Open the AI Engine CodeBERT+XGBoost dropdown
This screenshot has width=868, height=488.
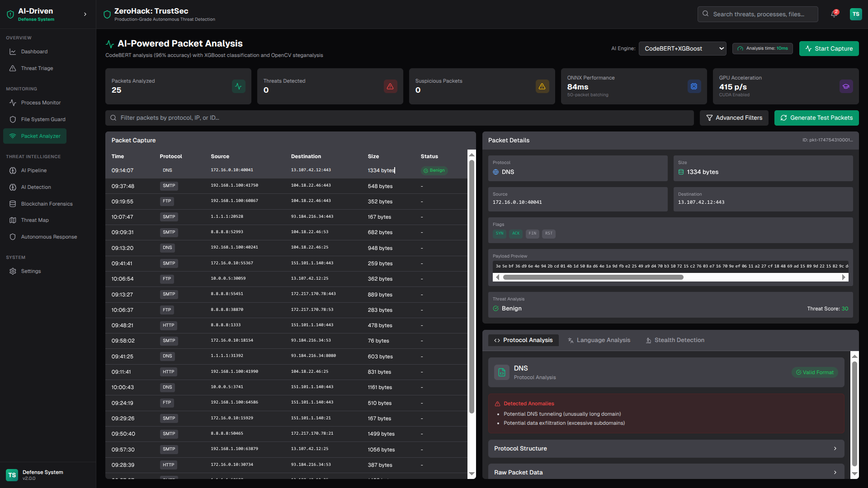(682, 48)
